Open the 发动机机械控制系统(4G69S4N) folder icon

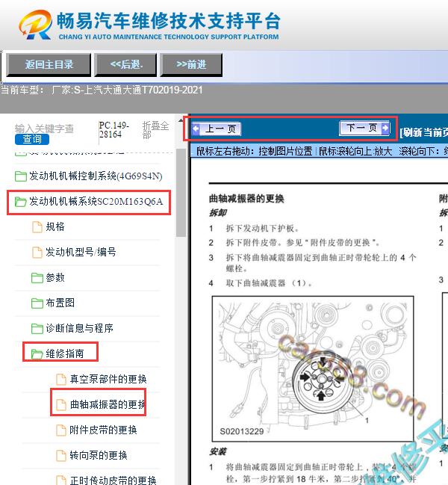coord(21,176)
